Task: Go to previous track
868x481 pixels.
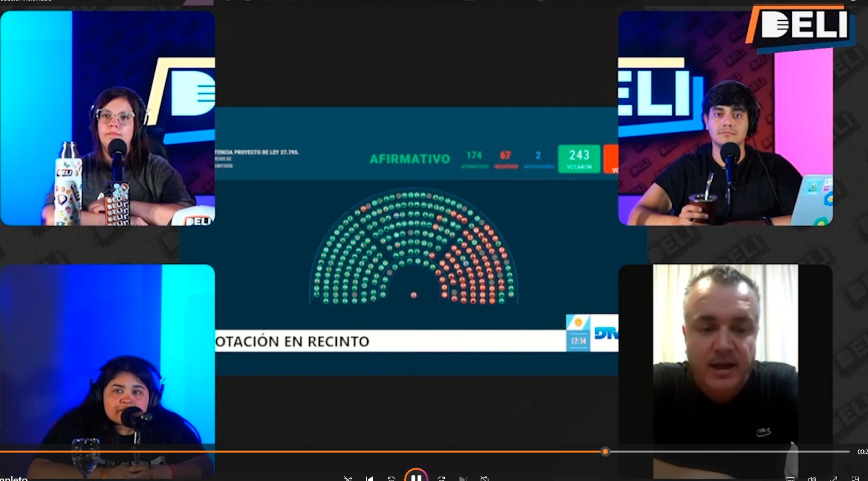Action: pos(370,479)
